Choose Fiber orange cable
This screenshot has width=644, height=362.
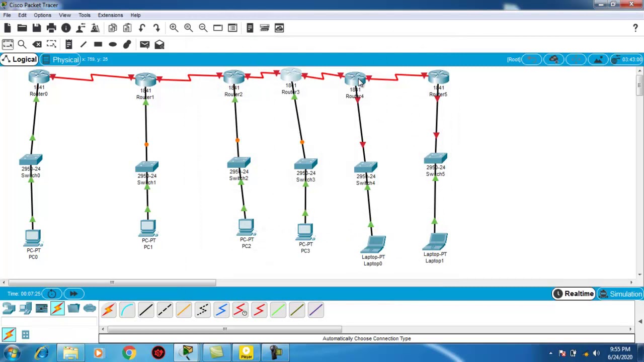[184, 310]
